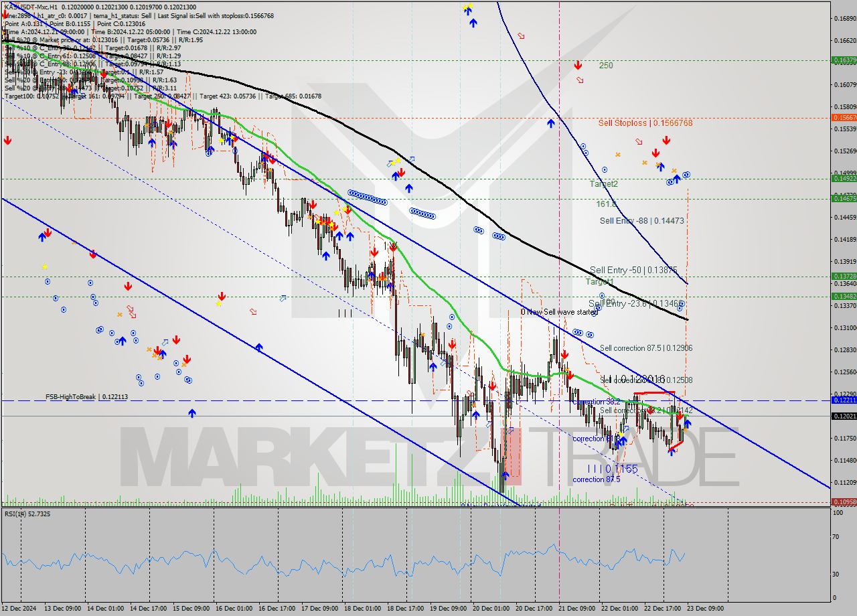Click the blue 0.12211 price axis tag
The image size is (857, 616).
click(x=844, y=400)
